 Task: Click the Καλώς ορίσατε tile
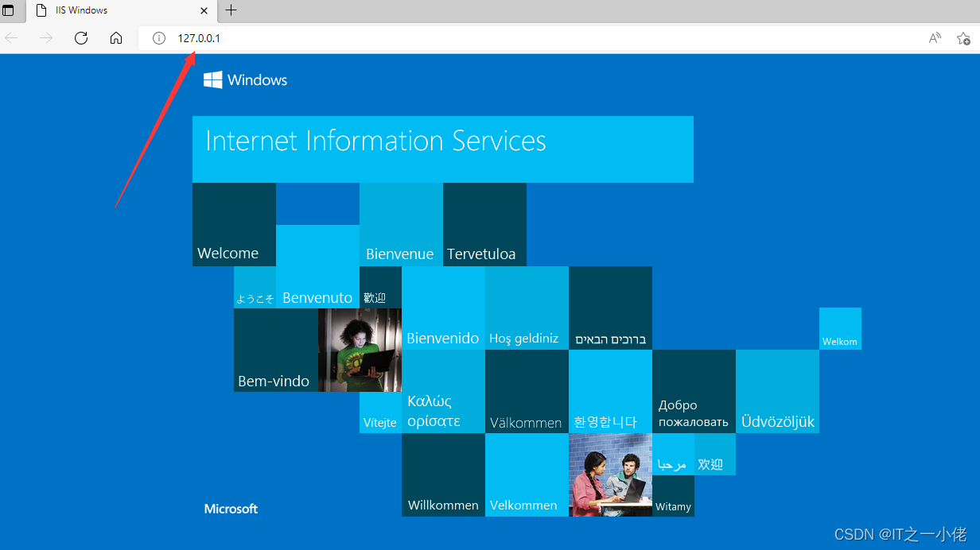[x=443, y=391]
